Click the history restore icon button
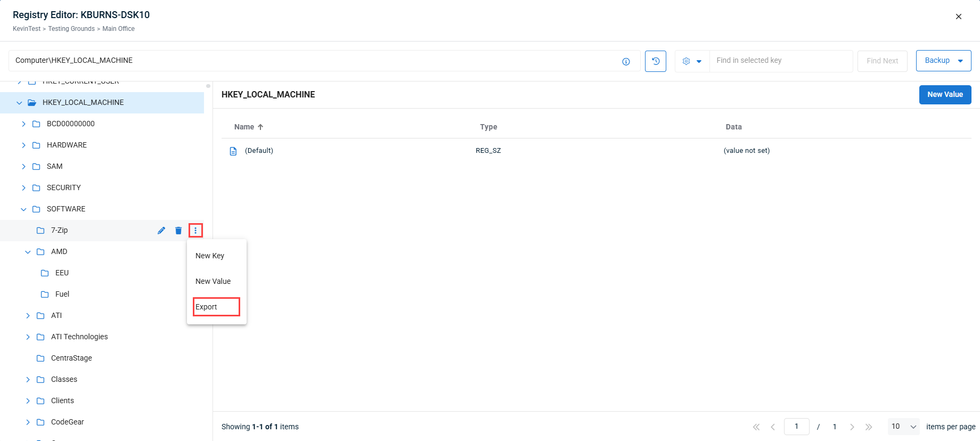This screenshot has height=441, width=980. 656,61
